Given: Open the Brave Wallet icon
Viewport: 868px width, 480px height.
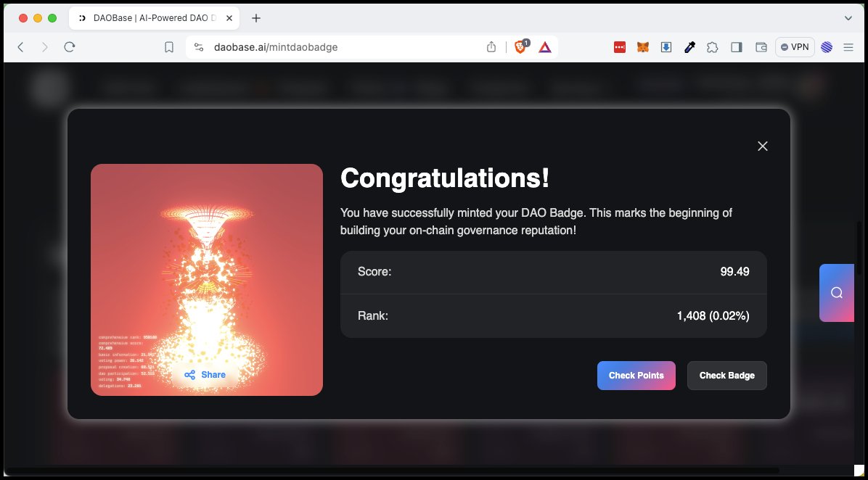Looking at the screenshot, I should 761,46.
